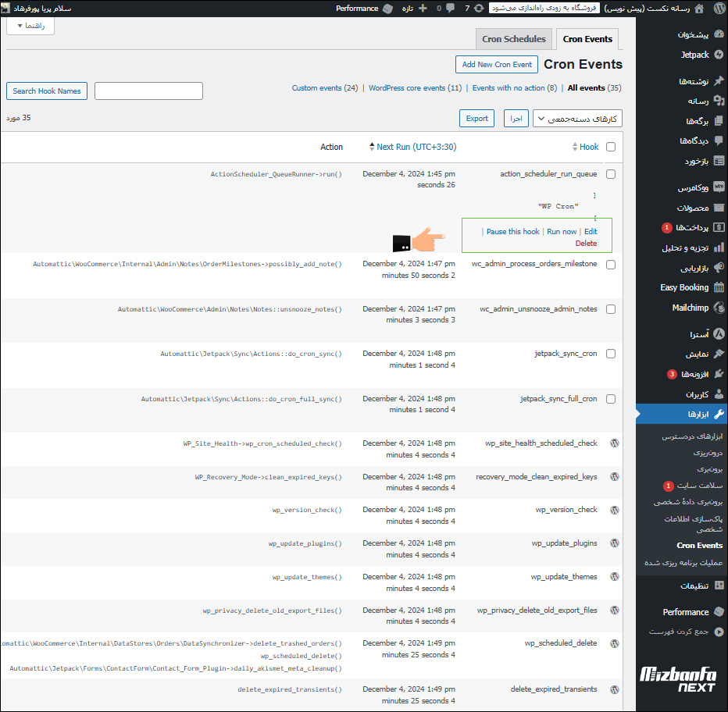Open Products (محصولات) sidebar icon
Viewport: 728px width, 712px height.
coord(719,208)
